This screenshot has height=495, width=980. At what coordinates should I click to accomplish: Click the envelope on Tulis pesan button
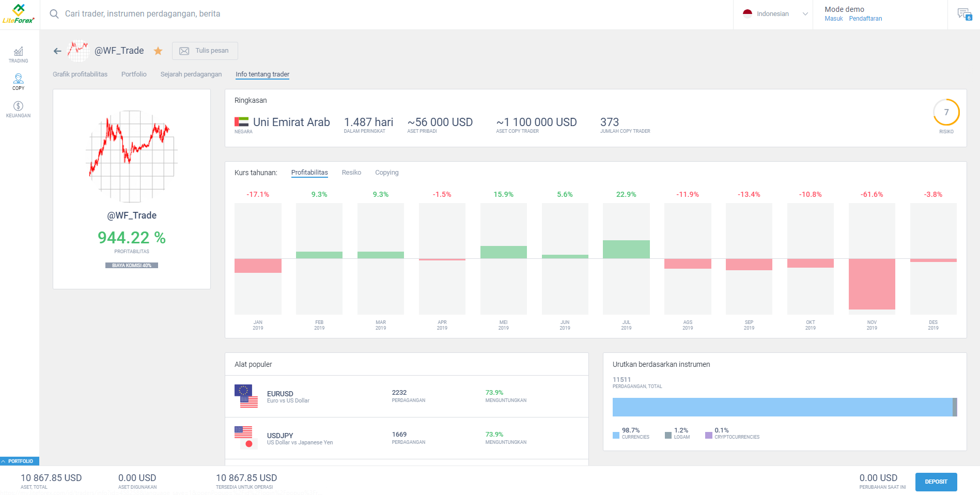(x=184, y=51)
